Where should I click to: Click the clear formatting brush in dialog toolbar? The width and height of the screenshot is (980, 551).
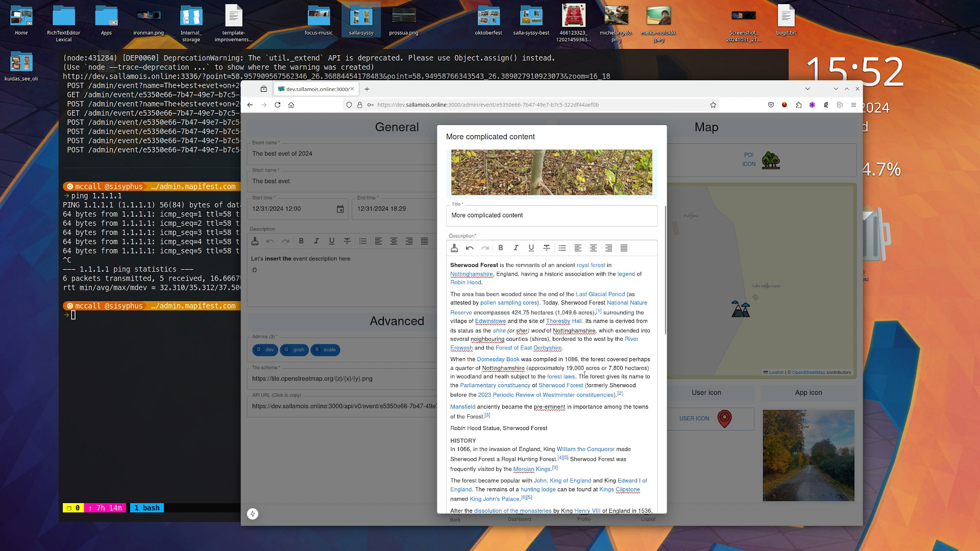454,248
